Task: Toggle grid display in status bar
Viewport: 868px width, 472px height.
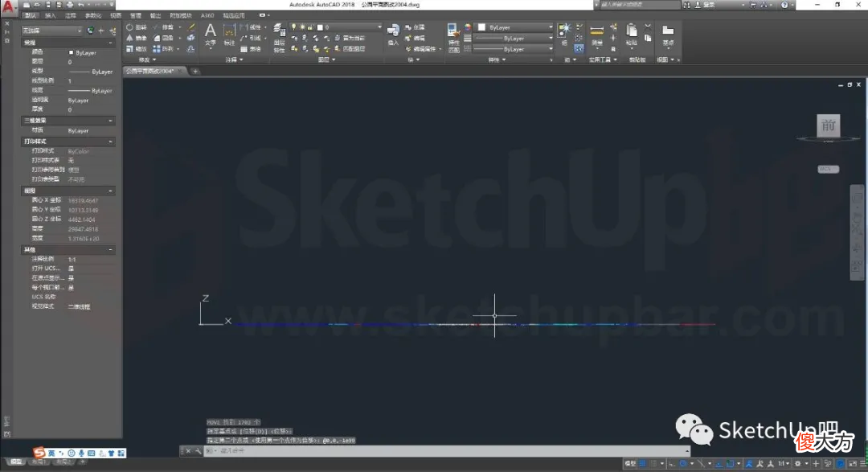Action: (x=643, y=464)
